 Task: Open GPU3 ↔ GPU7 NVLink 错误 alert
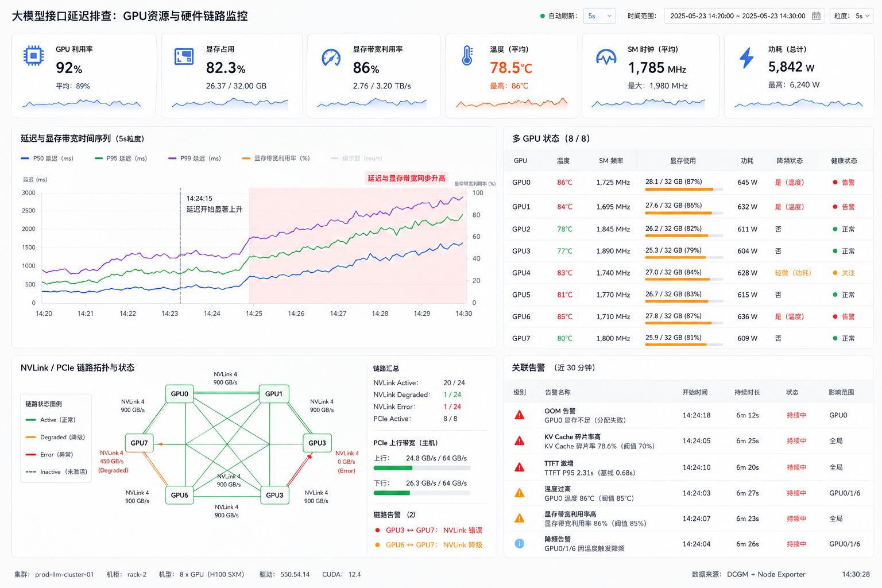click(x=428, y=530)
